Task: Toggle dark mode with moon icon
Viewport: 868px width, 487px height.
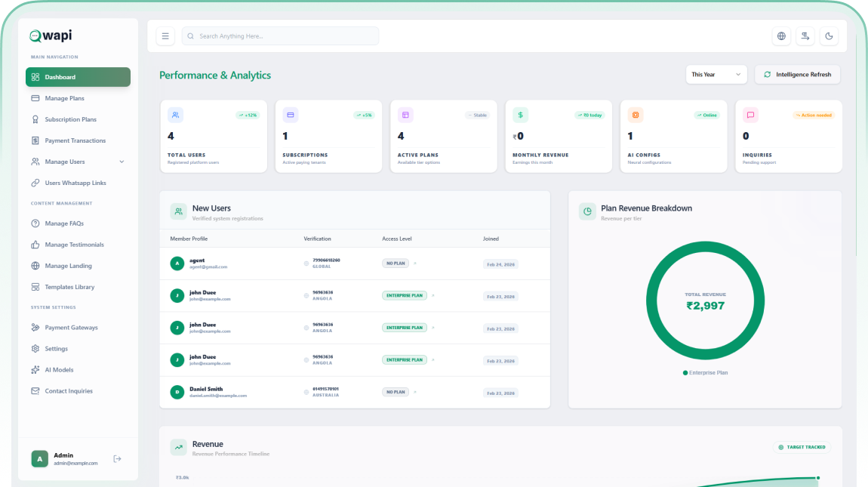Action: pos(829,36)
